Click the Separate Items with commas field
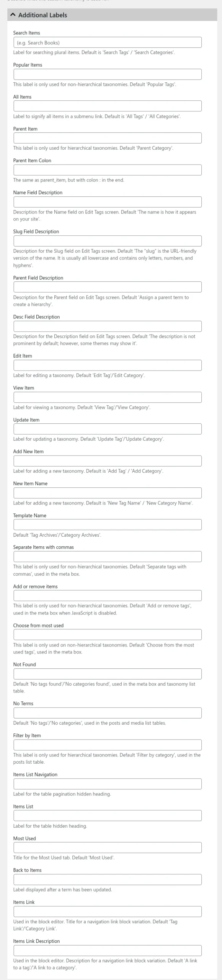This screenshot has width=222, height=980. 108,557
